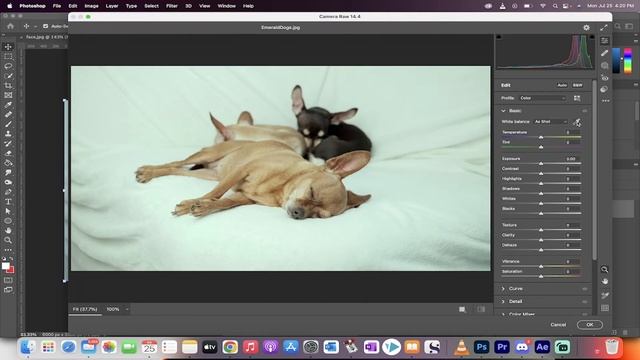The width and height of the screenshot is (640, 360).
Task: Set zoom to Fit (37.7%)
Action: click(85, 309)
